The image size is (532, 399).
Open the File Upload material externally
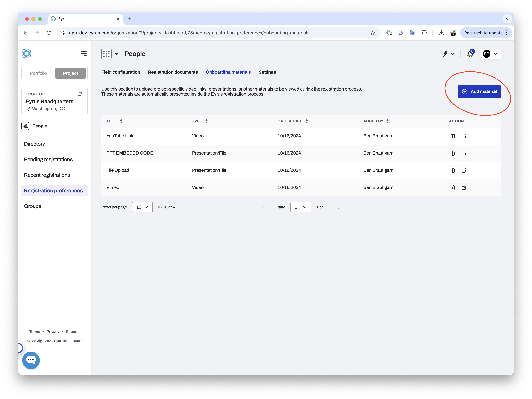[464, 170]
